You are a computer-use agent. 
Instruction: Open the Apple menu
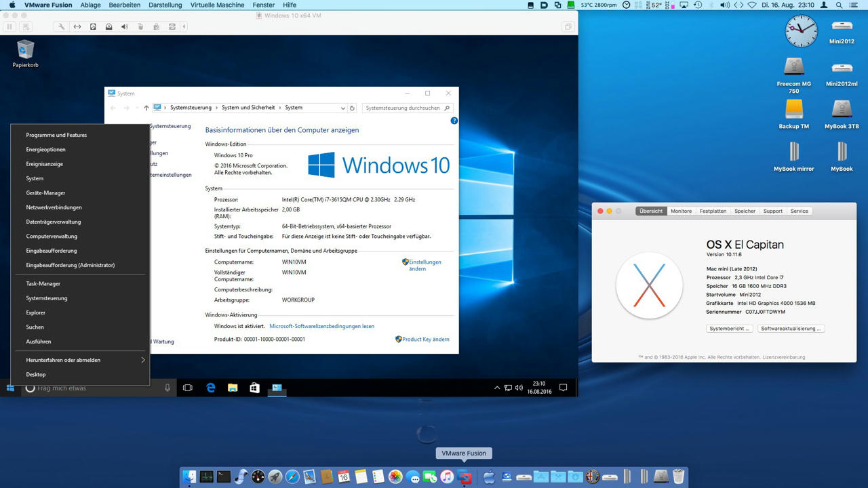click(x=12, y=5)
